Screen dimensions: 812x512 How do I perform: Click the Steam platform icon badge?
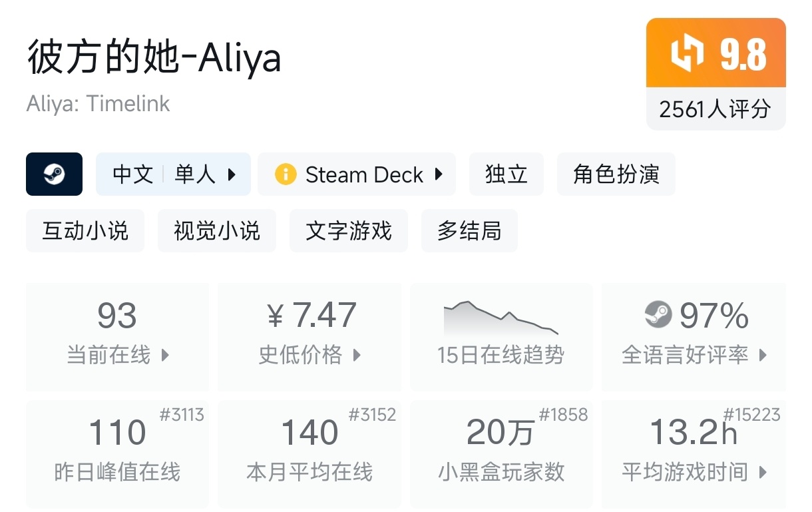point(54,174)
